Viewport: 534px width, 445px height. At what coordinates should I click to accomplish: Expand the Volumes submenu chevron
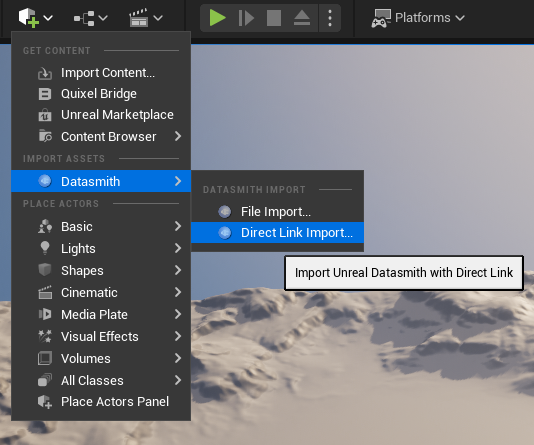click(178, 358)
